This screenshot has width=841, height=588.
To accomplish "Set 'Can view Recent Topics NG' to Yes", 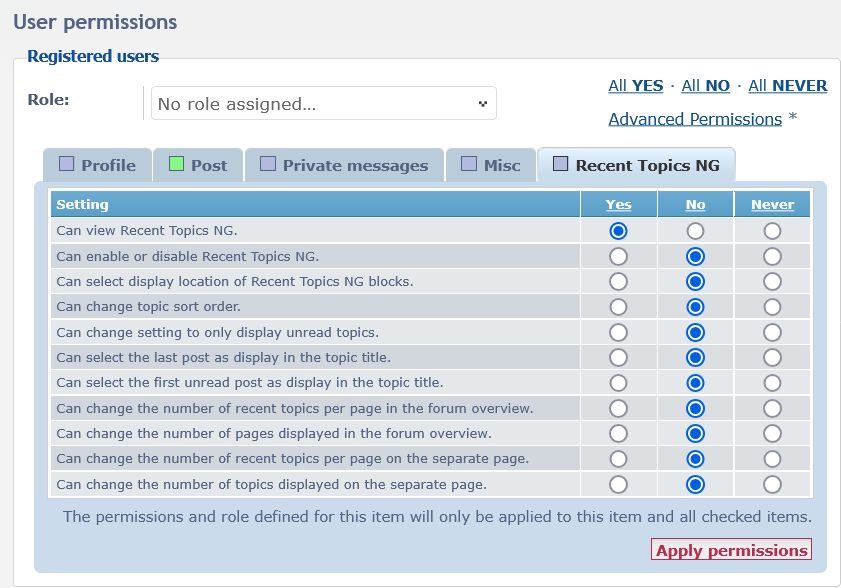I will coord(618,231).
